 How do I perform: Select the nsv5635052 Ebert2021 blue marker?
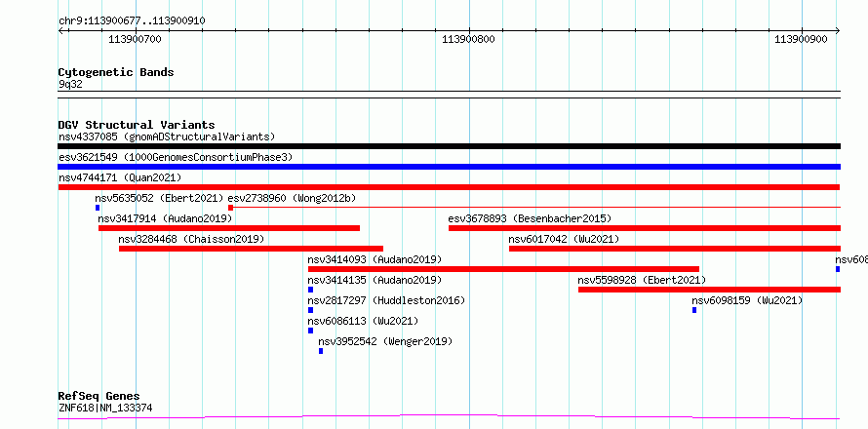[x=98, y=208]
